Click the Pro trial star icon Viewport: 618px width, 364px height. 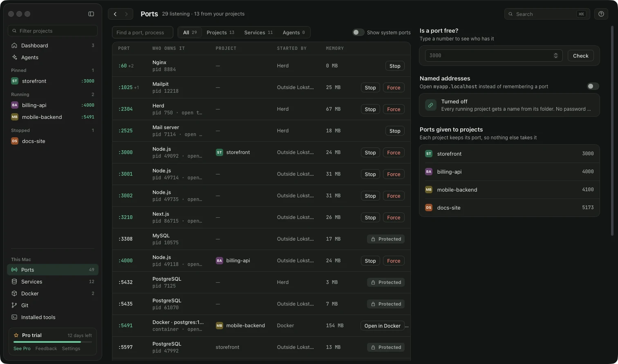click(16, 335)
